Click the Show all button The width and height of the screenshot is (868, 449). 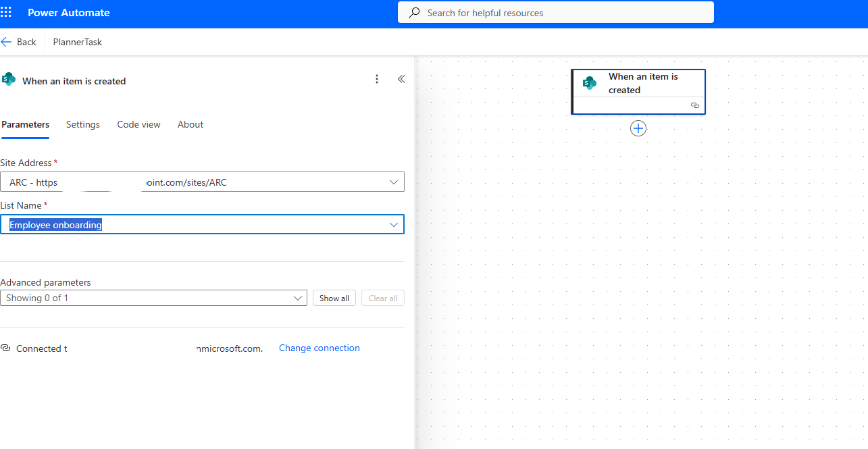tap(334, 298)
